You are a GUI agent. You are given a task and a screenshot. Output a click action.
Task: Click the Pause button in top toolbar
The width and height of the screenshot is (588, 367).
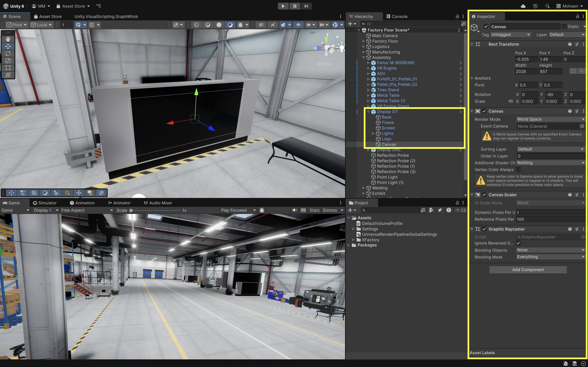[x=295, y=6]
